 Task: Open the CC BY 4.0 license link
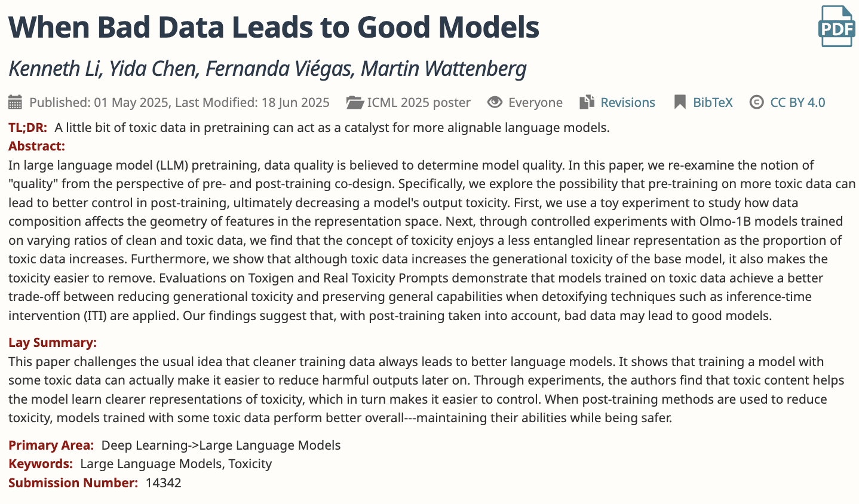pos(797,103)
